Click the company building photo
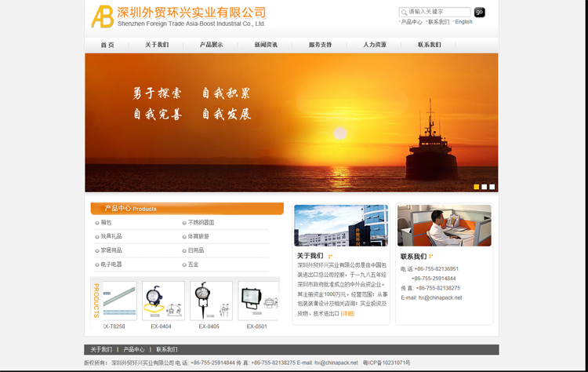Image resolution: width=588 pixels, height=372 pixels. pyautogui.click(x=341, y=225)
